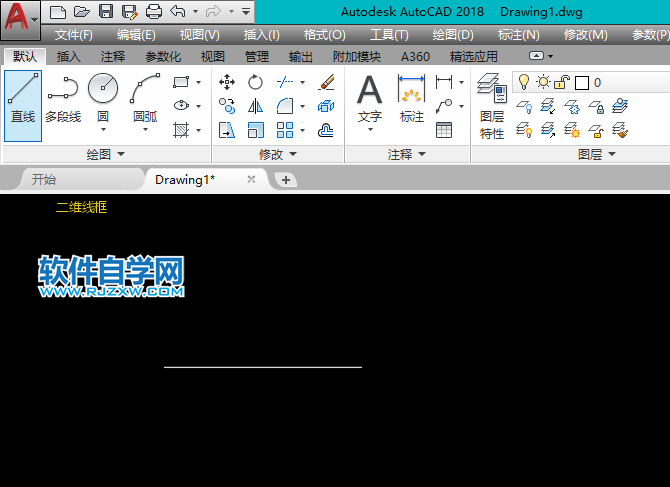Click the Open file icon
The height and width of the screenshot is (487, 670).
[x=82, y=12]
